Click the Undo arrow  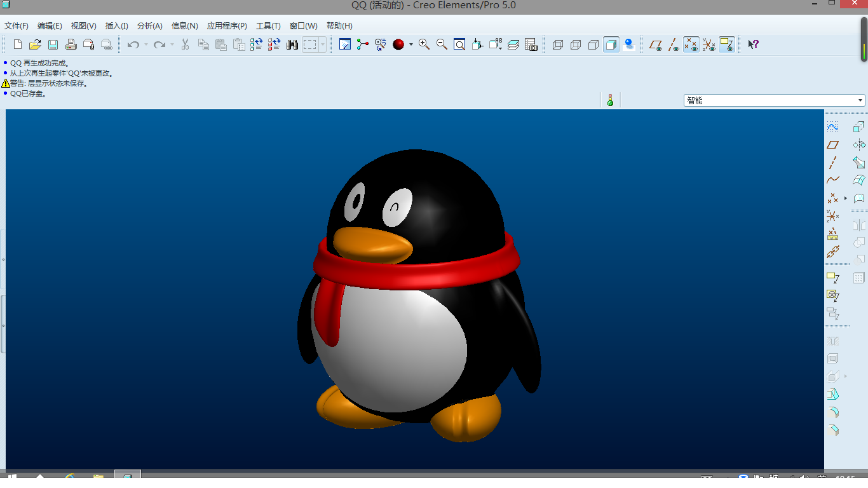coord(133,44)
